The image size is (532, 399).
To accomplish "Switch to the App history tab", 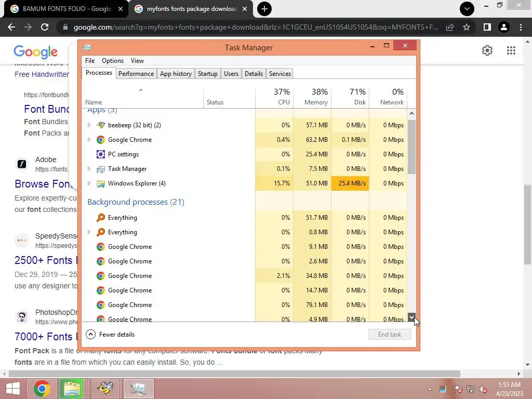I will click(176, 74).
